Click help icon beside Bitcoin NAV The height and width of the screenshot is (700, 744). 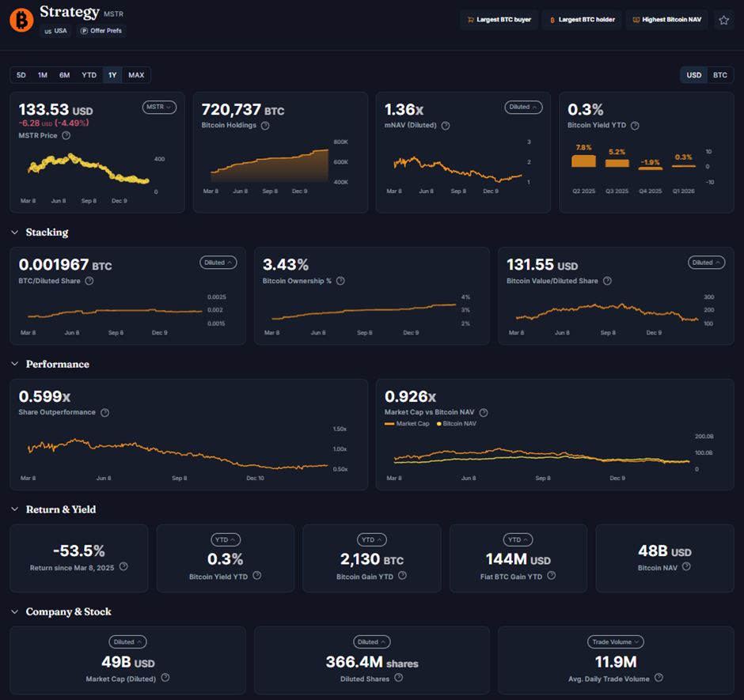[686, 567]
